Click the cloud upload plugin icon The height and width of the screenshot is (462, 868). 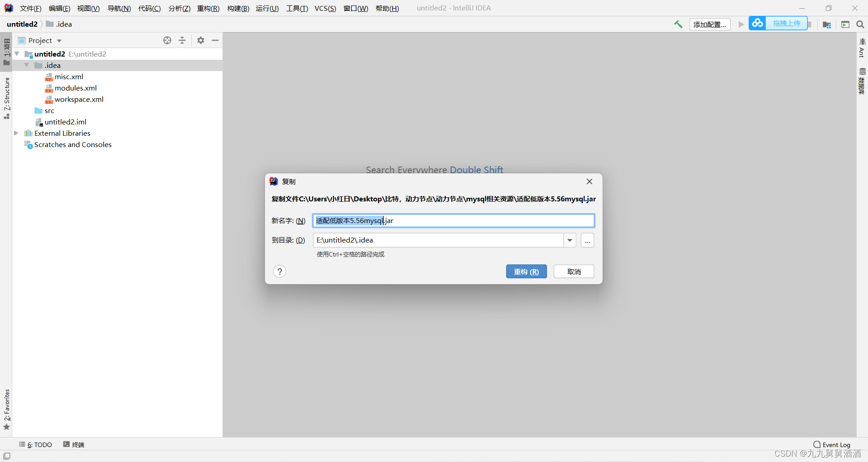(758, 23)
